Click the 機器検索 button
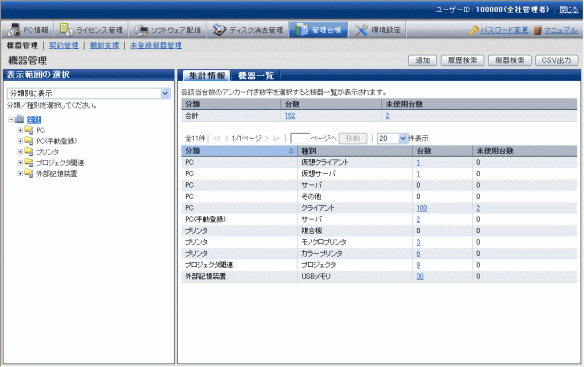 click(x=510, y=60)
